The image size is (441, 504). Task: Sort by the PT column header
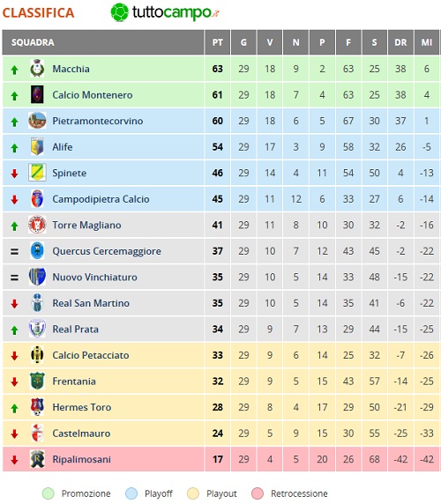click(x=218, y=42)
